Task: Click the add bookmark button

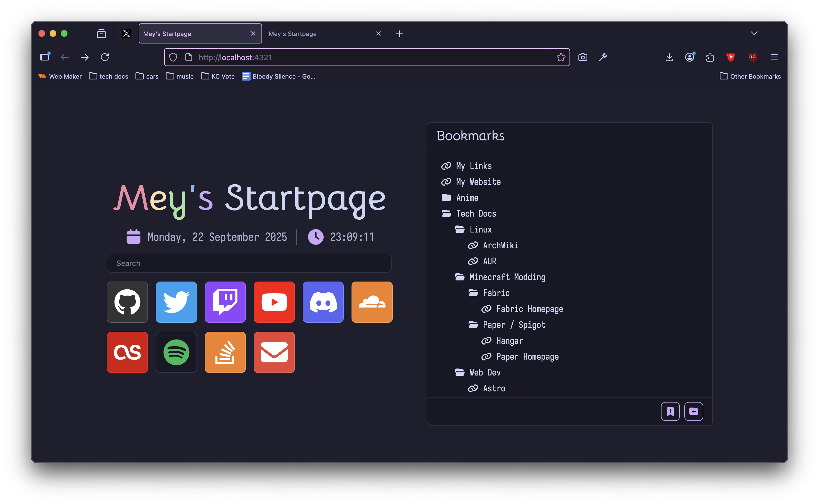Action: (x=670, y=411)
